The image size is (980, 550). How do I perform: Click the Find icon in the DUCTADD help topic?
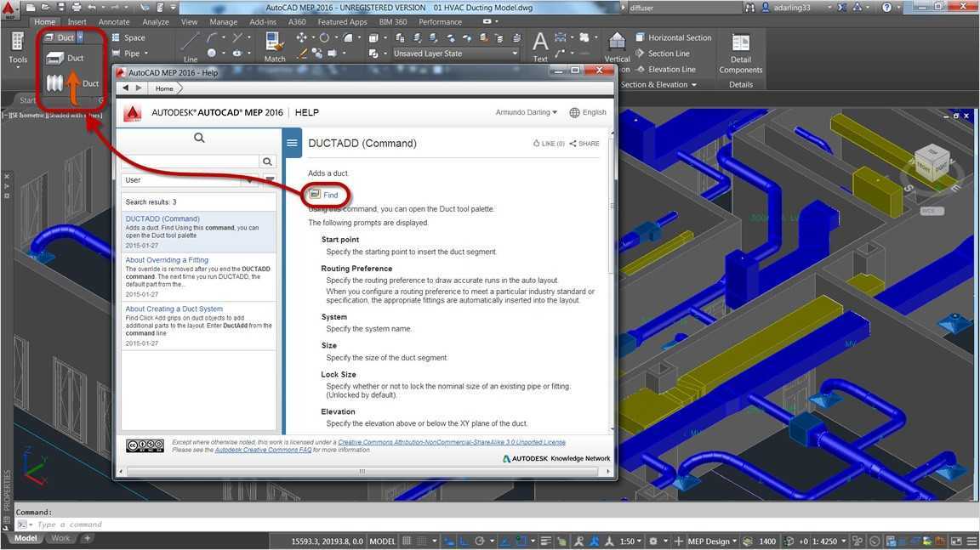pyautogui.click(x=315, y=195)
